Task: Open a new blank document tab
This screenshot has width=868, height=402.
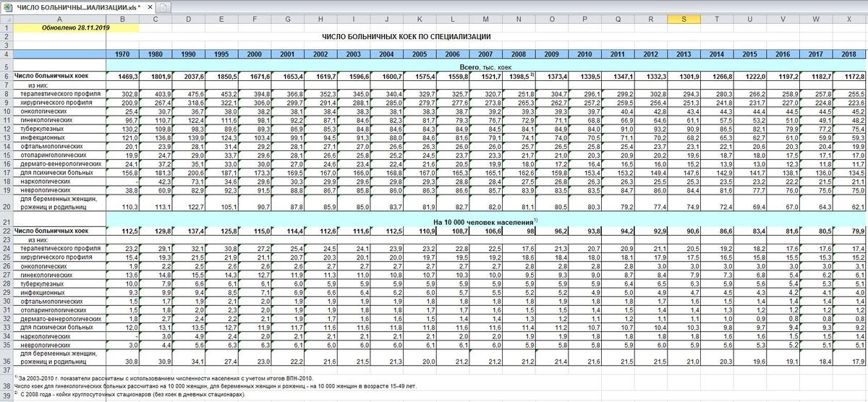Action: (163, 7)
